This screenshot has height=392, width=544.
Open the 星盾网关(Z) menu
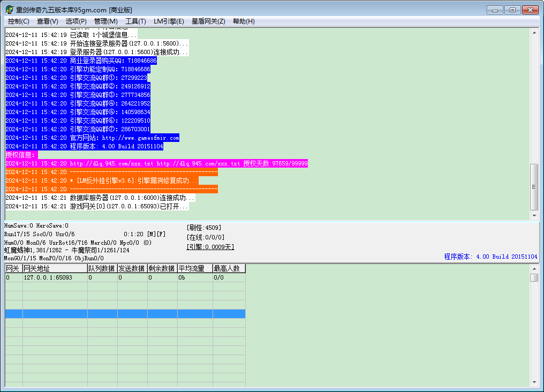pyautogui.click(x=208, y=21)
